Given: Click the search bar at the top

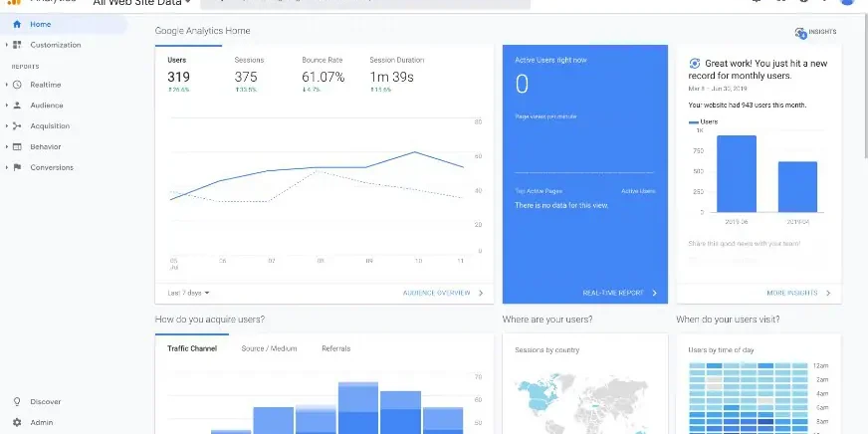Looking at the screenshot, I should (x=365, y=4).
